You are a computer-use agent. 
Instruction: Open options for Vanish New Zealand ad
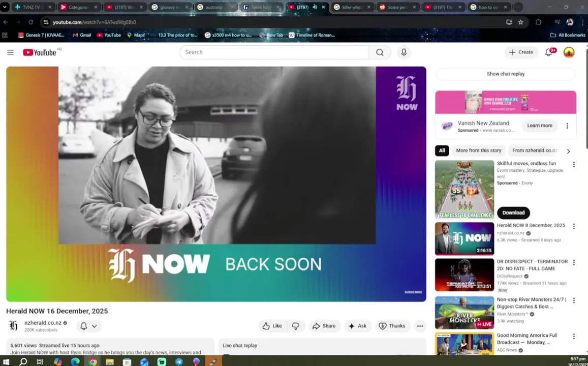tap(567, 126)
